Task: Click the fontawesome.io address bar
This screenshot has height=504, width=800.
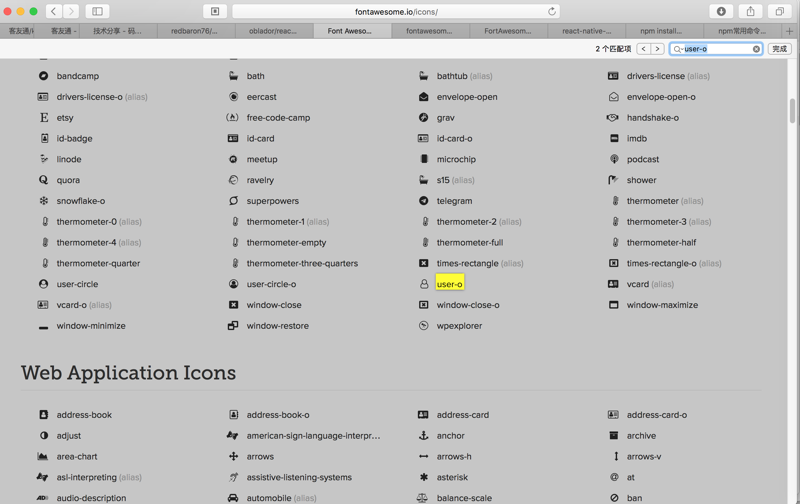Action: tap(396, 11)
